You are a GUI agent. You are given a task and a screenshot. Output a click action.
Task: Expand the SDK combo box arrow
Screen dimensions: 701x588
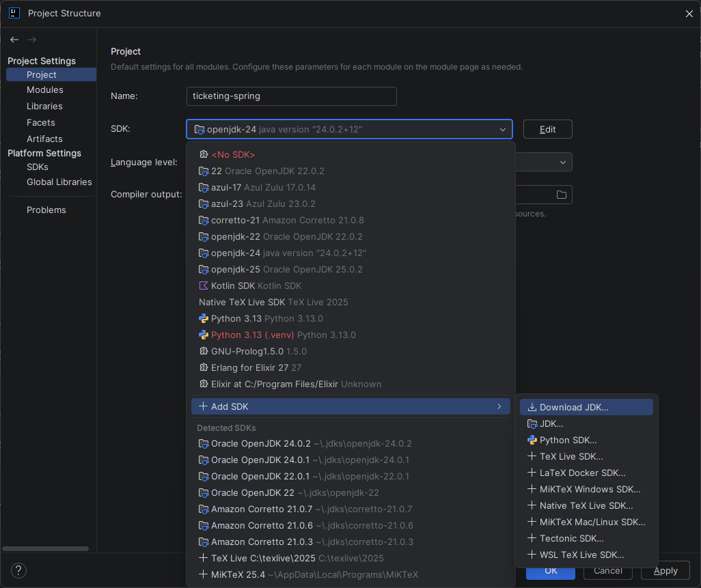point(503,129)
